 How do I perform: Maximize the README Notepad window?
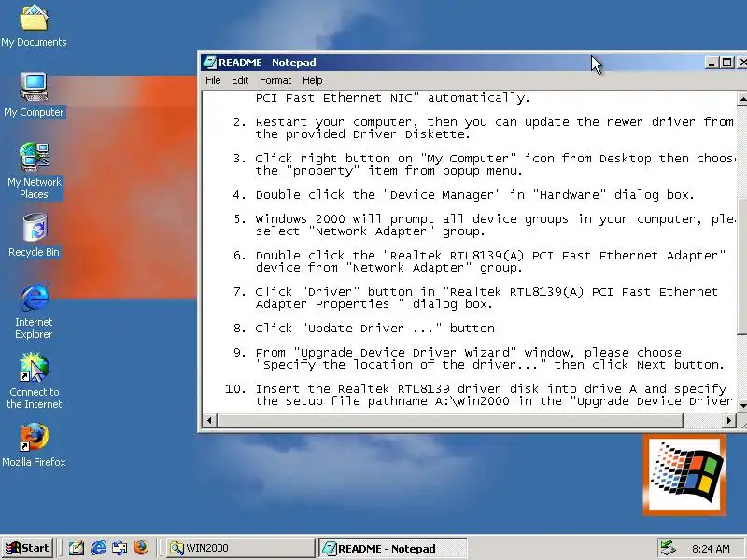[727, 63]
